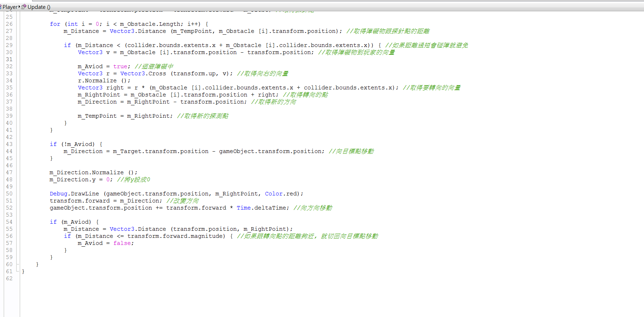
Task: Click the arrow separator after Player
Action: [x=19, y=7]
